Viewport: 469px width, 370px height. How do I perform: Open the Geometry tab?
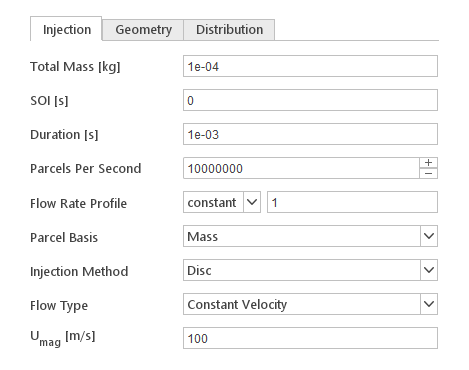click(143, 30)
